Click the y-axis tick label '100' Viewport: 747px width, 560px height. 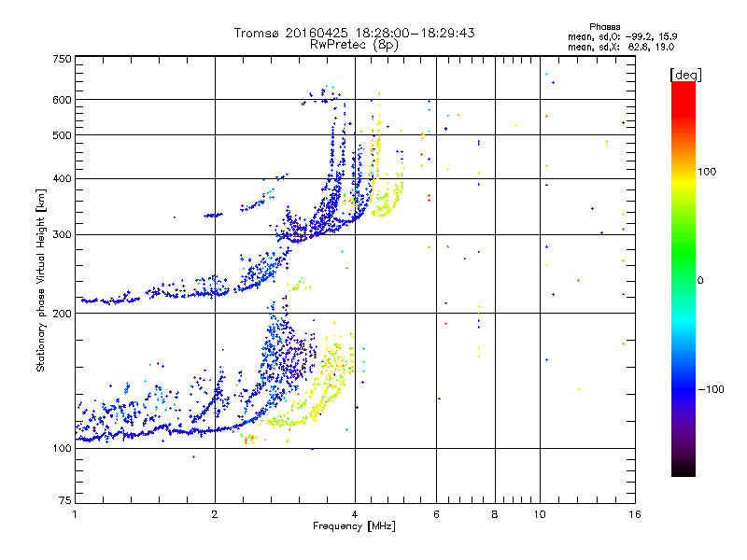pyautogui.click(x=62, y=448)
